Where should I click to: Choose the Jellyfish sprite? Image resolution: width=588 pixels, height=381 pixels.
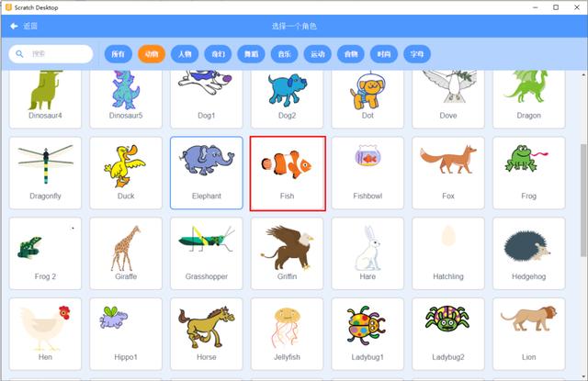pyautogui.click(x=287, y=334)
